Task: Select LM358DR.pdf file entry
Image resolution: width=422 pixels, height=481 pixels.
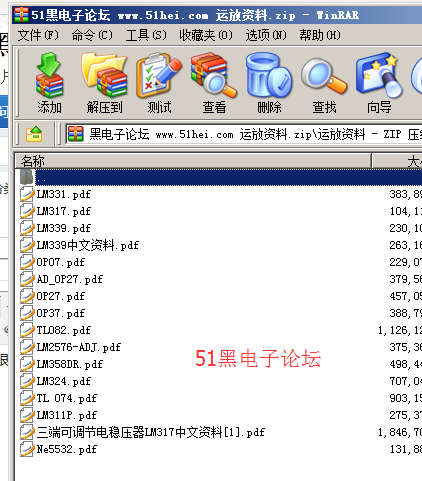Action: coord(70,364)
